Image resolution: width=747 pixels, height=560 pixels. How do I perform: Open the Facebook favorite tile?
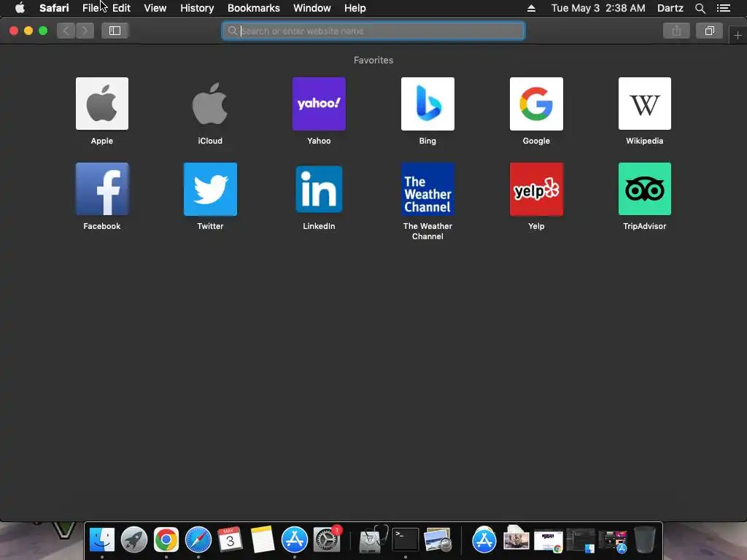[102, 189]
